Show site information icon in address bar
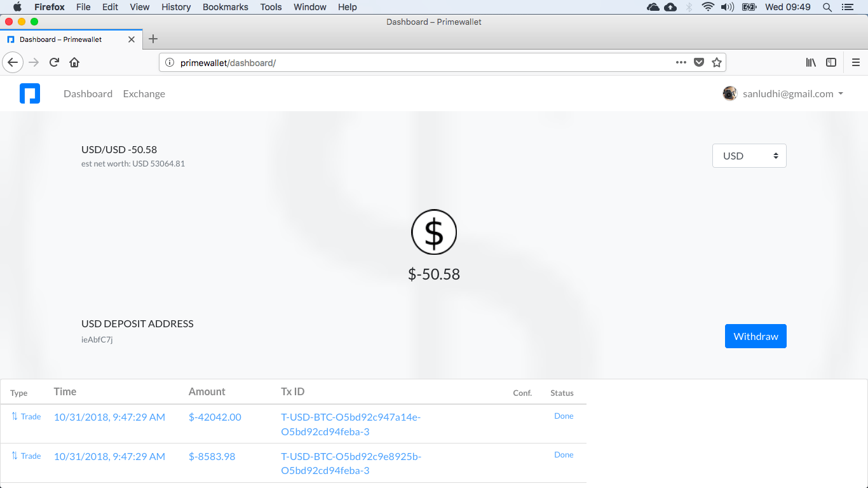 click(x=170, y=62)
